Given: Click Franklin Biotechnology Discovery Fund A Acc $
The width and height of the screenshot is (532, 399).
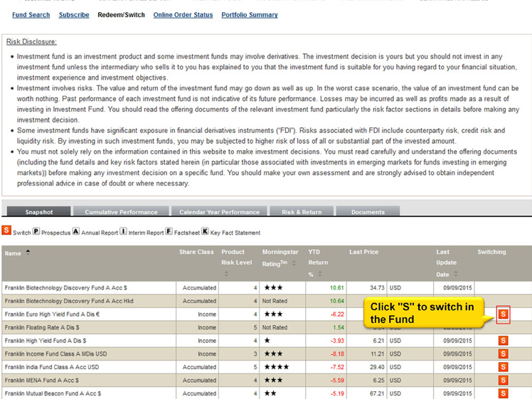Looking at the screenshot, I should (66, 288).
